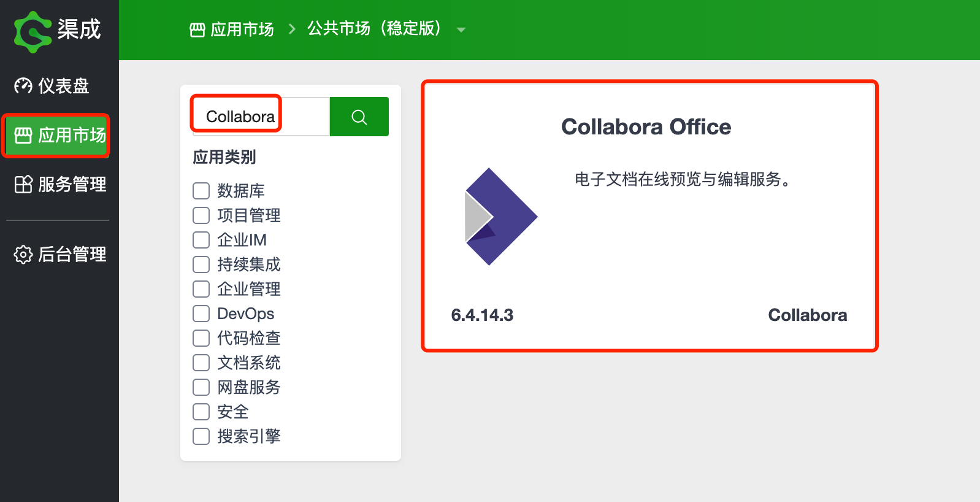Click the 应用市场 breadcrumb link

(x=242, y=29)
